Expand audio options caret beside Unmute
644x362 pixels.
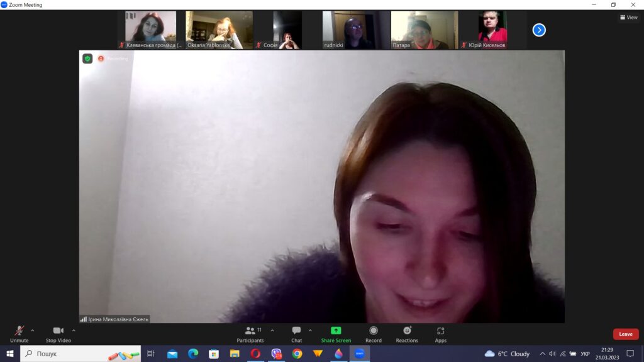point(33,330)
